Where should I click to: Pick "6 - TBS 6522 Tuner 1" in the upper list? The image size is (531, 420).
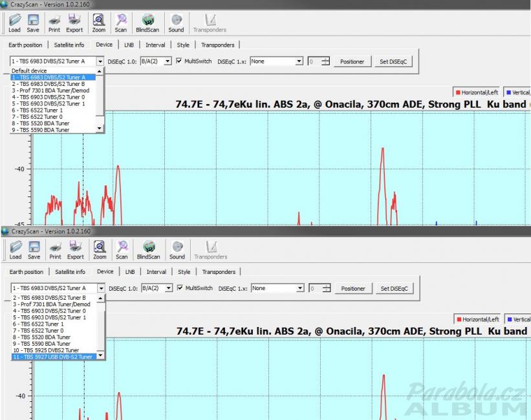[x=53, y=110]
